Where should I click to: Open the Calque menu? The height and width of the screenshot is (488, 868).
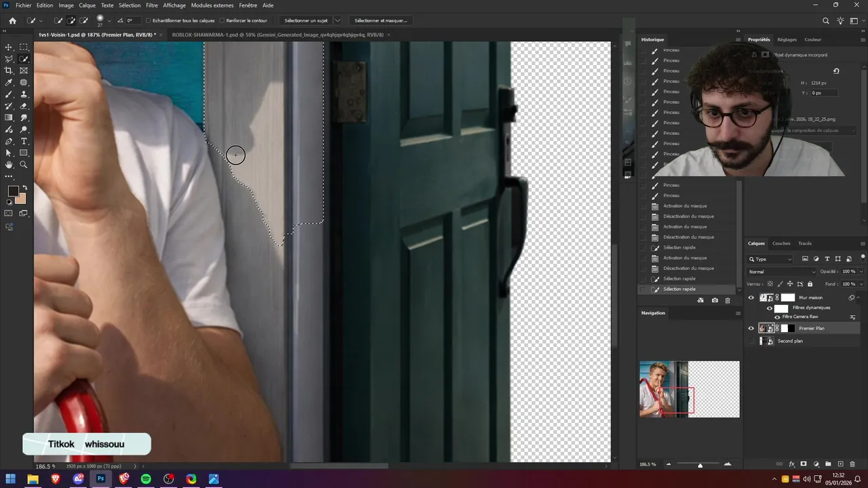pos(87,5)
